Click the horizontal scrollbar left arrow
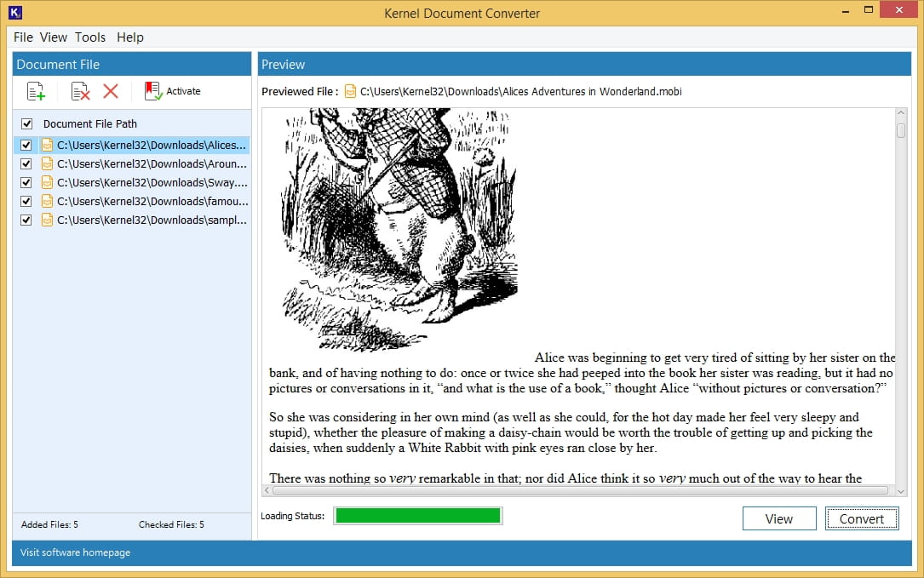Viewport: 924px width, 578px height. [267, 490]
